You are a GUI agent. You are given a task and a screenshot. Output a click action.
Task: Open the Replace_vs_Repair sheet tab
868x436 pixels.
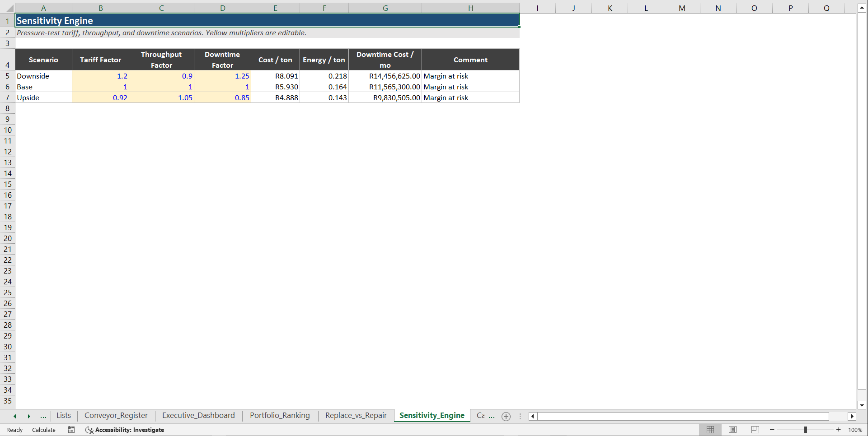(356, 415)
